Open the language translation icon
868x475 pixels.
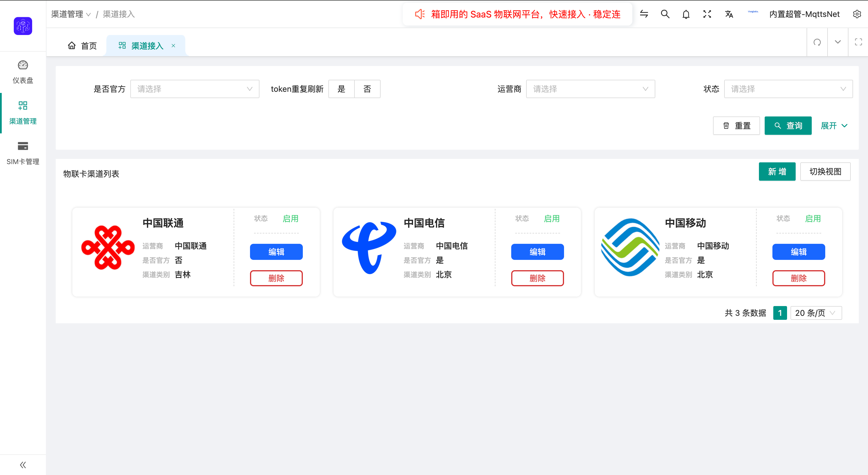(x=729, y=14)
